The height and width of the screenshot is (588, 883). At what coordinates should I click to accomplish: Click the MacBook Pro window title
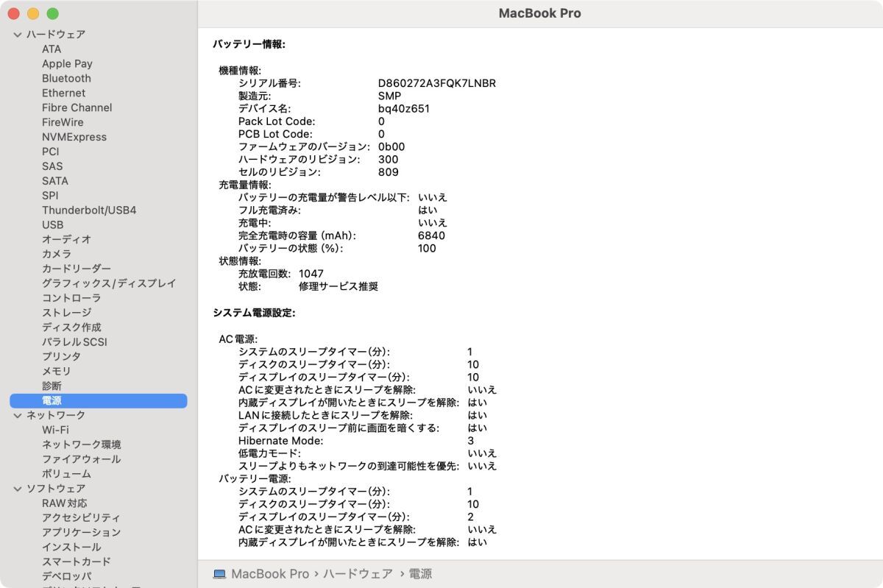pos(540,13)
